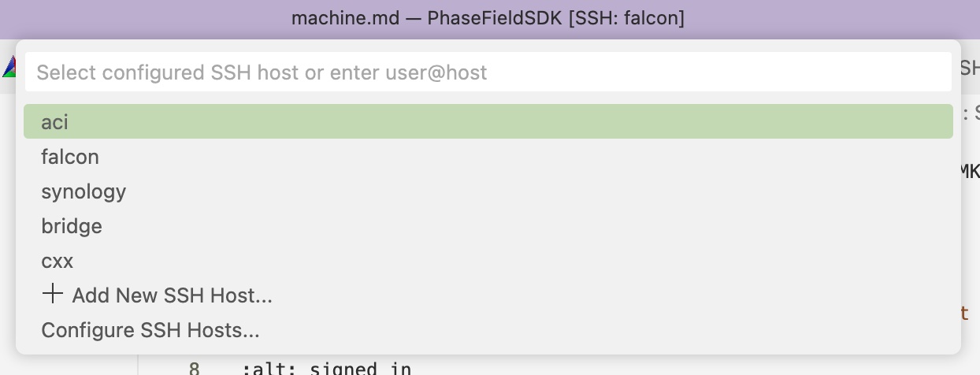Click the orange t character at right edge
Viewport: 980px width, 375px height.
coord(964,314)
